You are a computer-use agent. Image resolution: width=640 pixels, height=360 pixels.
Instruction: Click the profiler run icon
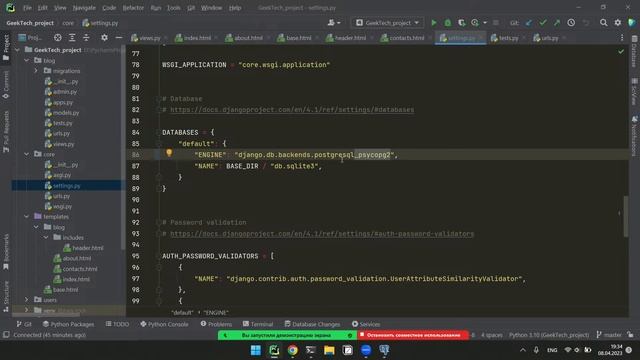(x=475, y=23)
